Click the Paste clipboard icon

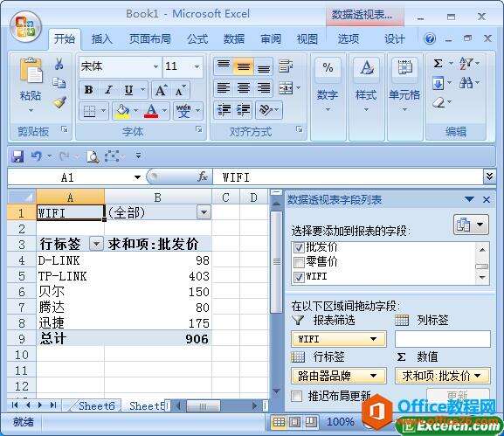[x=31, y=70]
